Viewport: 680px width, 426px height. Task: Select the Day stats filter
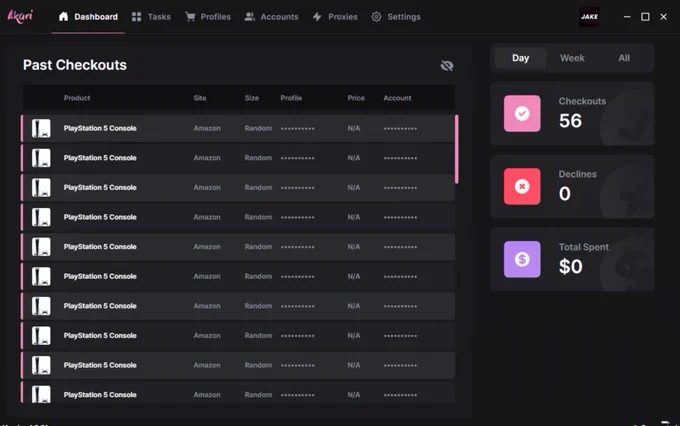click(520, 58)
